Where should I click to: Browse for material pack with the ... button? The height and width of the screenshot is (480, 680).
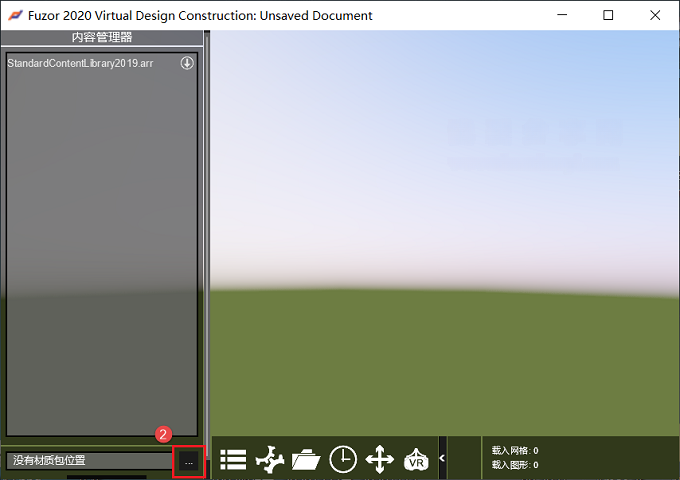point(189,462)
